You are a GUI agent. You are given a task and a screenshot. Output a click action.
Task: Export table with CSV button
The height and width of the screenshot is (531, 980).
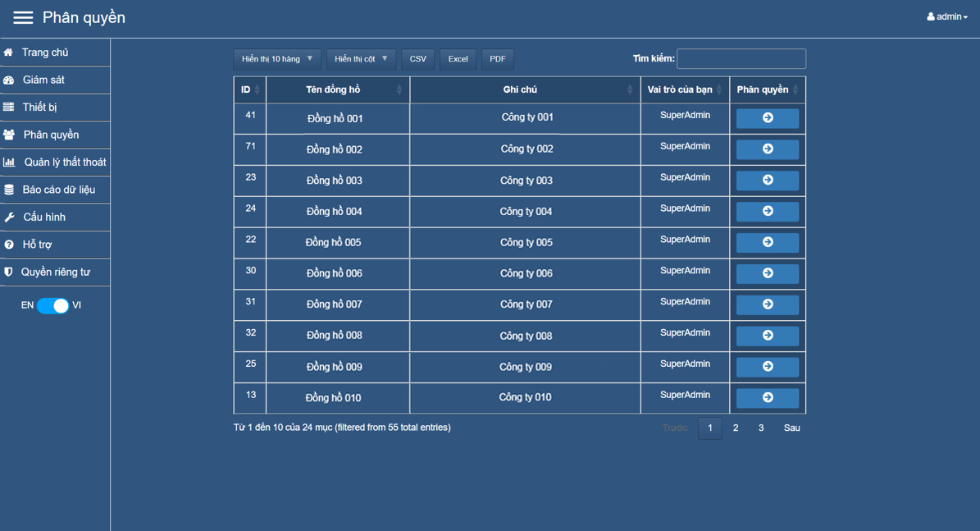(417, 59)
